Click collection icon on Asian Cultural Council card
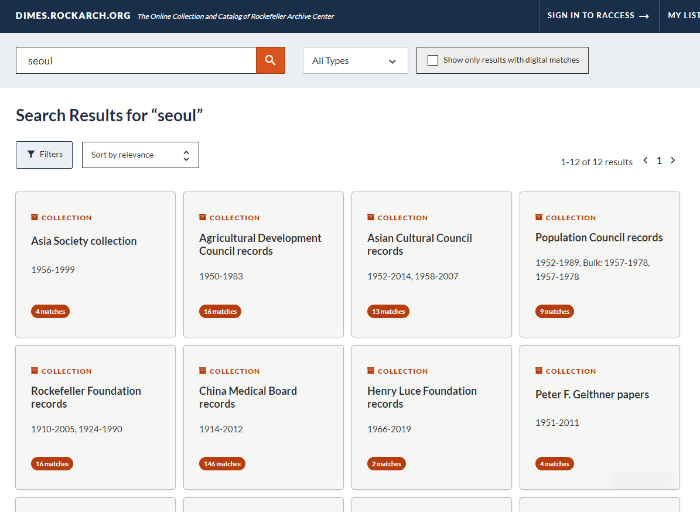 tap(371, 217)
